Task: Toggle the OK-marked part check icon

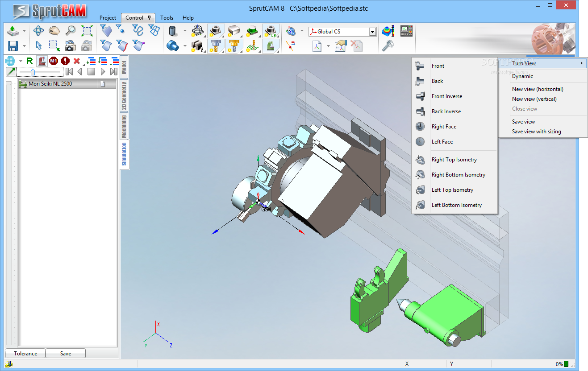Action: click(x=271, y=31)
